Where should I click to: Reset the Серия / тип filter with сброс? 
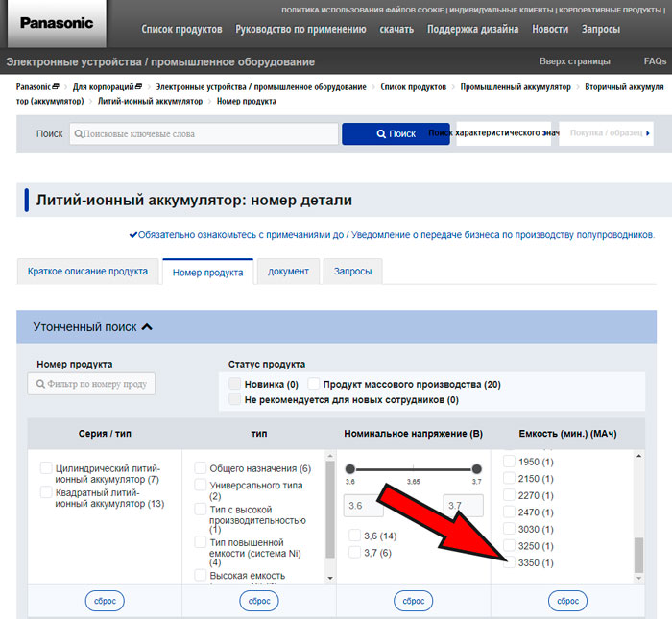105,601
